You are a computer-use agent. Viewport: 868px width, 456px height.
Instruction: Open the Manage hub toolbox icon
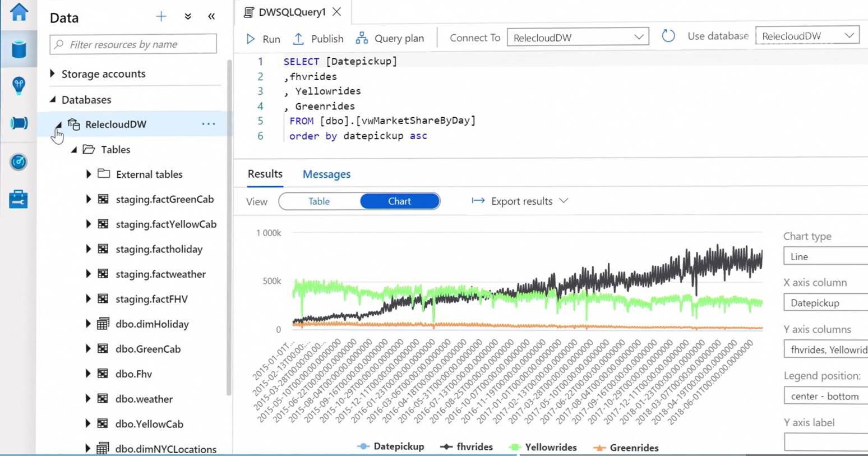(x=19, y=199)
